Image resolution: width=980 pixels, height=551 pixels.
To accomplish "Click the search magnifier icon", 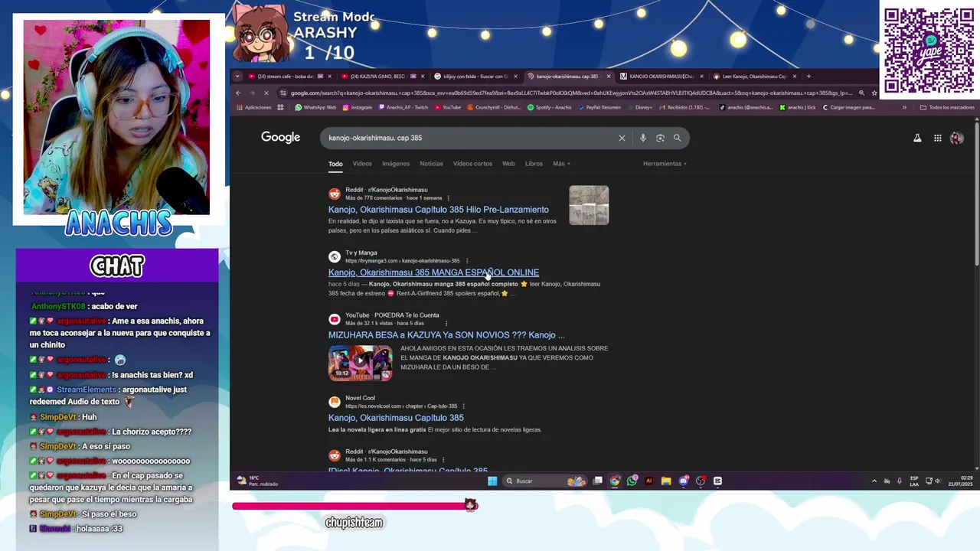I will tap(678, 138).
